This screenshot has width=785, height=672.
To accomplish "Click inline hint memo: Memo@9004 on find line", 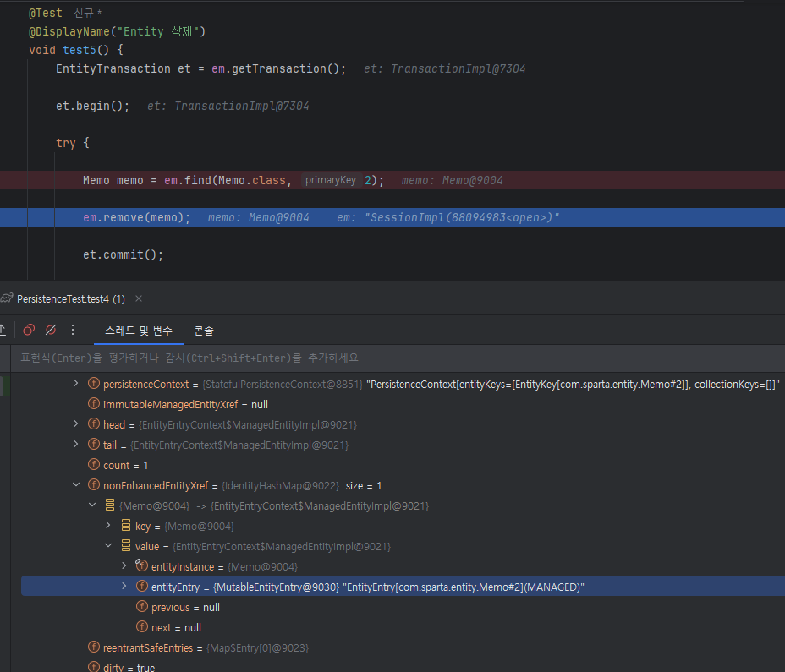I will [x=452, y=181].
